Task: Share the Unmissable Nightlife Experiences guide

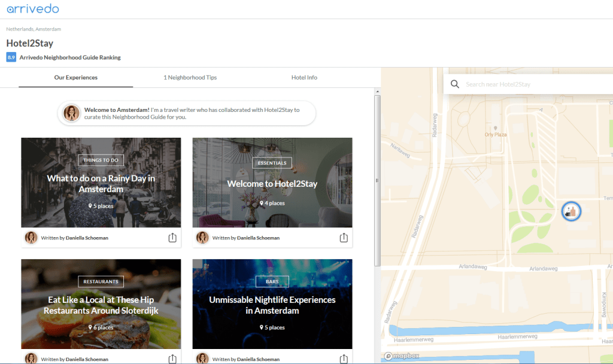Action: click(344, 359)
